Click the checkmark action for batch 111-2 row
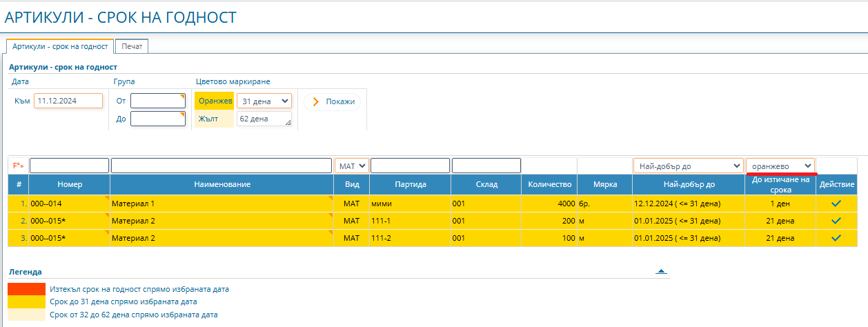 [x=836, y=238]
